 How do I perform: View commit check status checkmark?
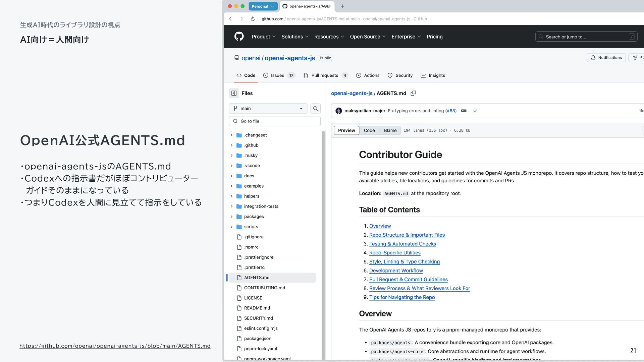(x=475, y=111)
